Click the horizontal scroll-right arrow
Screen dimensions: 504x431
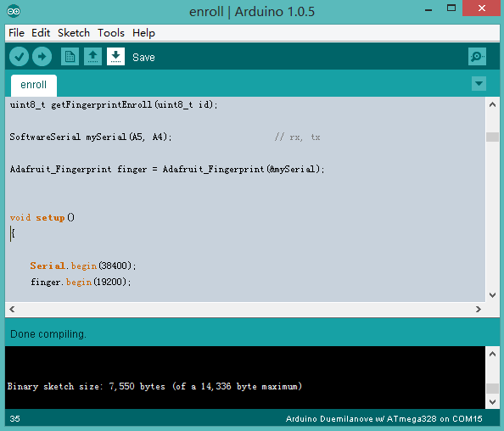click(x=479, y=309)
